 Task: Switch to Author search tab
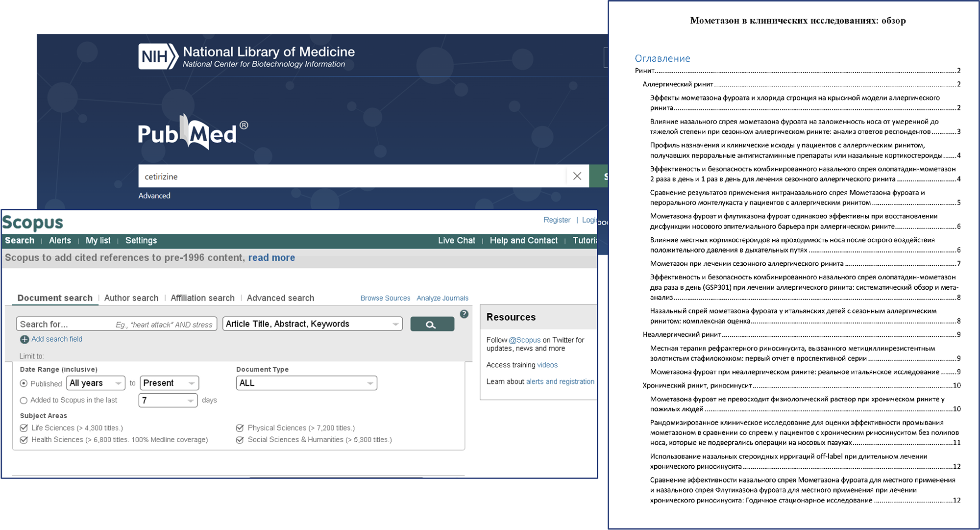coord(131,298)
